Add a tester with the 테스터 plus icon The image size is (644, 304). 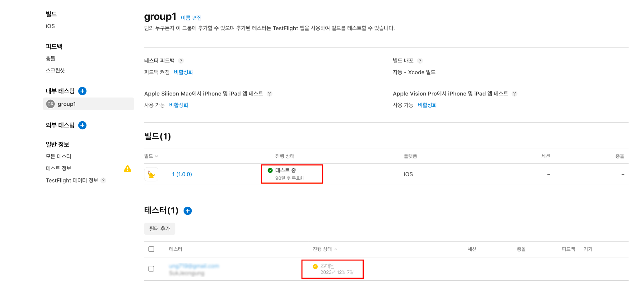click(188, 211)
